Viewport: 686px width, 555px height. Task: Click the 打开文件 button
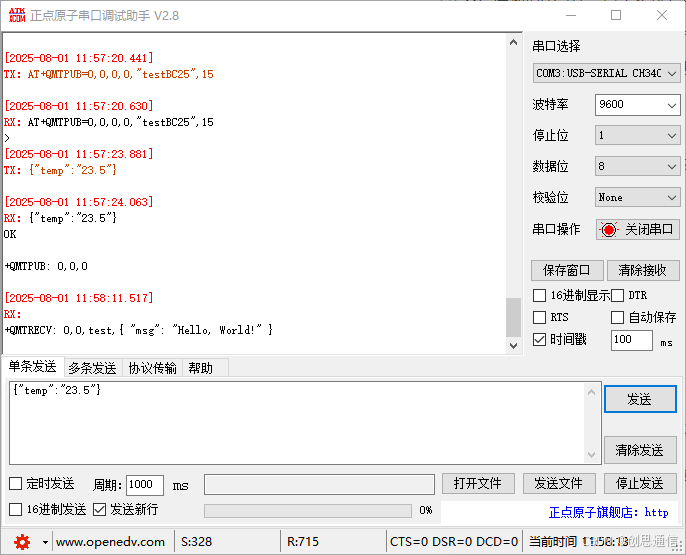click(x=478, y=483)
